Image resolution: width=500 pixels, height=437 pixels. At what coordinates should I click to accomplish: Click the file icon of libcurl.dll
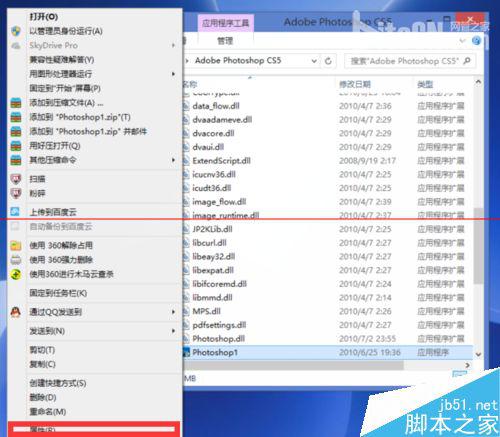[x=186, y=243]
